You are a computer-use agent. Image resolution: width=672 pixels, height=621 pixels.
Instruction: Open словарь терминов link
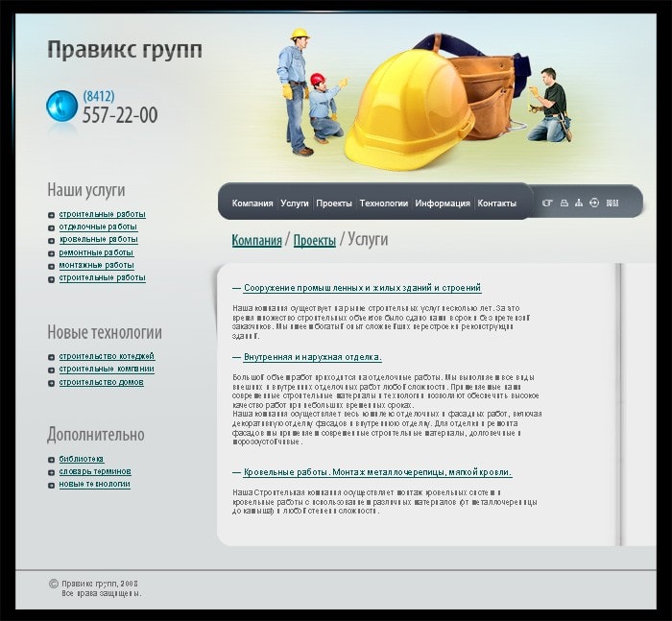click(95, 471)
